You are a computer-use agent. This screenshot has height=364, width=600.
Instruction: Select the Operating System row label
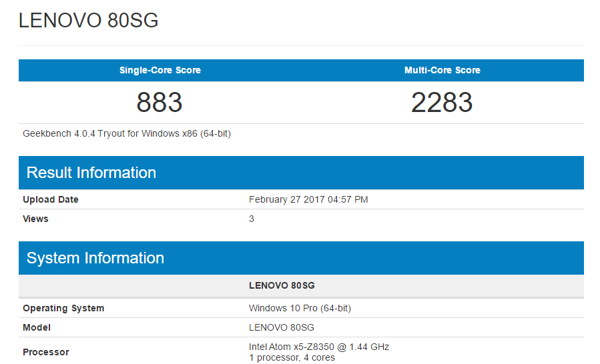click(63, 308)
